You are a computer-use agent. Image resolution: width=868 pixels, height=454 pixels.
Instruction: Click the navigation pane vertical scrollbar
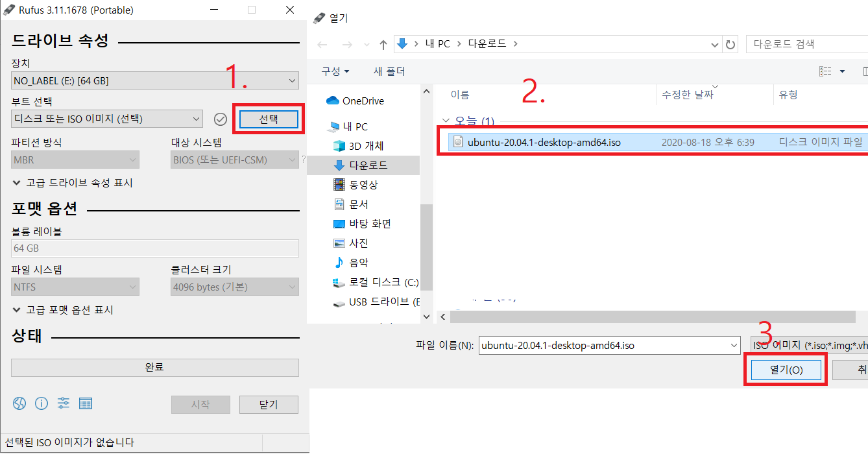coord(426,246)
